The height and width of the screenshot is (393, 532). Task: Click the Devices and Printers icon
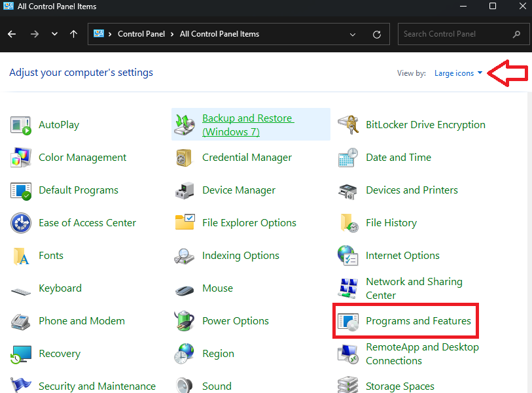348,190
